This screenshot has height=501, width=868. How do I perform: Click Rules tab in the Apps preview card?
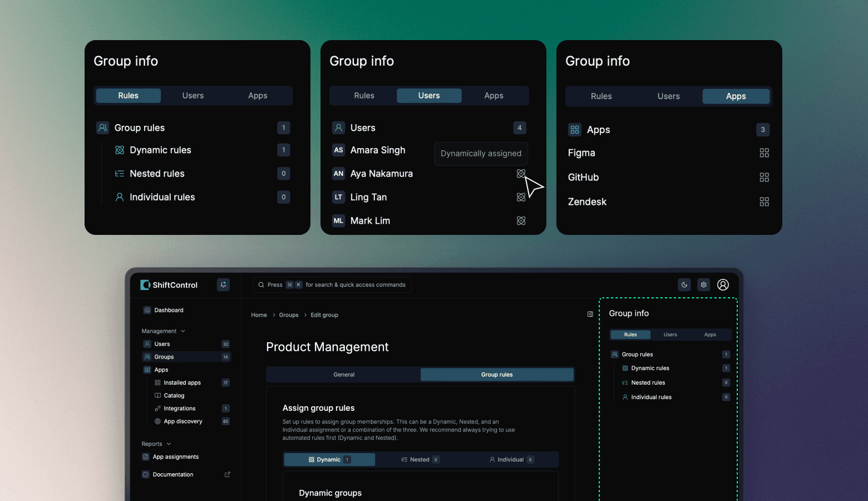coord(601,96)
